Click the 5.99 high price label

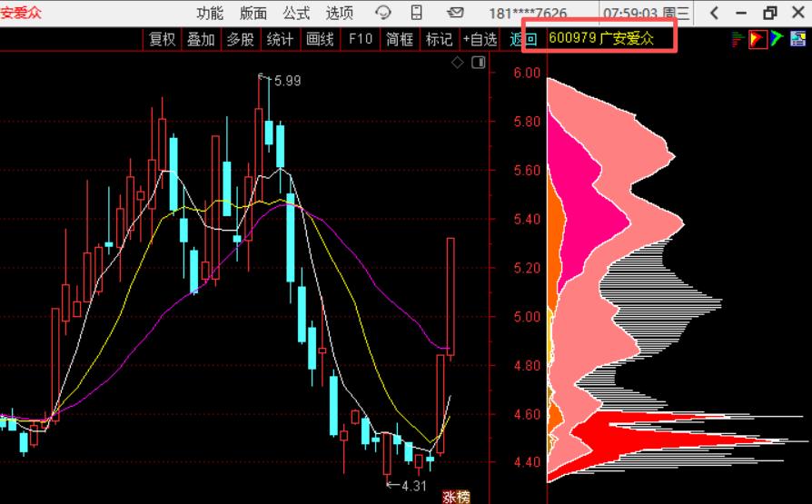point(287,81)
